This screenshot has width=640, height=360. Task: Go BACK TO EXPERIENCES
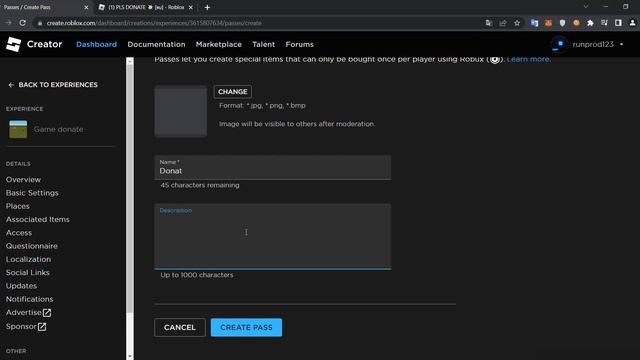pos(58,85)
